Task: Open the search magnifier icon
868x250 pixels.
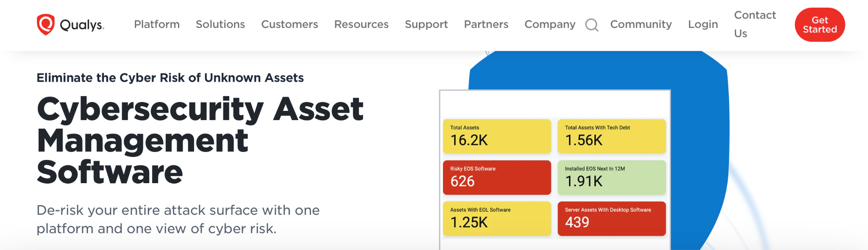Action: 592,25
